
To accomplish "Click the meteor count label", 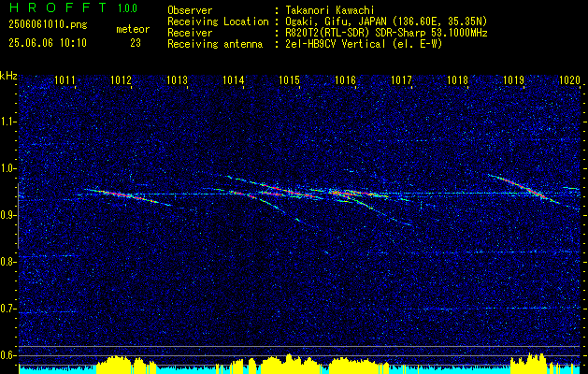I will point(133,29).
